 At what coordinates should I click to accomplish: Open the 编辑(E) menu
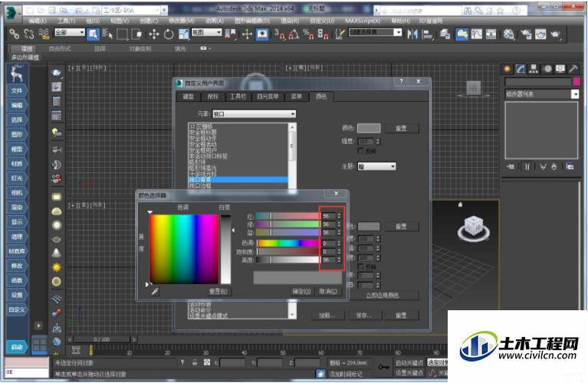(38, 21)
